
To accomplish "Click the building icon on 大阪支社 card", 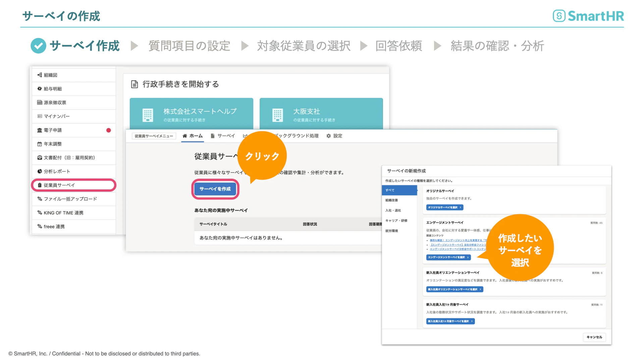I will 277,115.
